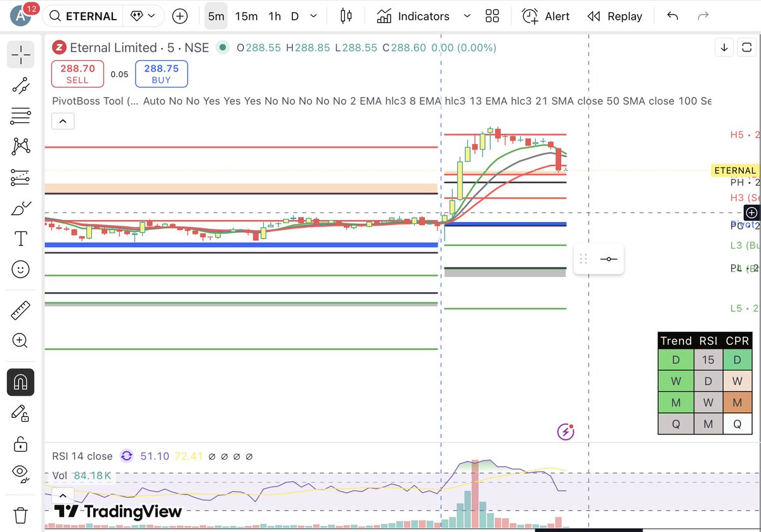The width and height of the screenshot is (761, 532).
Task: Remove drawings with the trash icon
Action: click(20, 514)
